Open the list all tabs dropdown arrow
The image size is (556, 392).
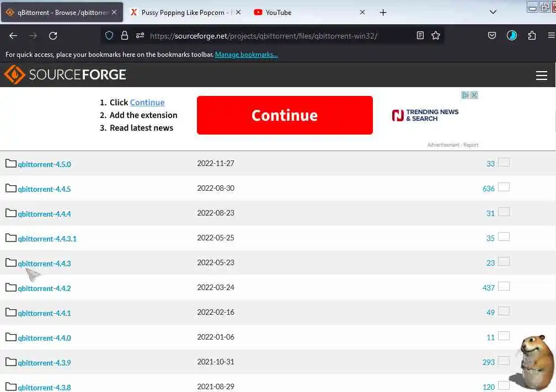click(493, 12)
